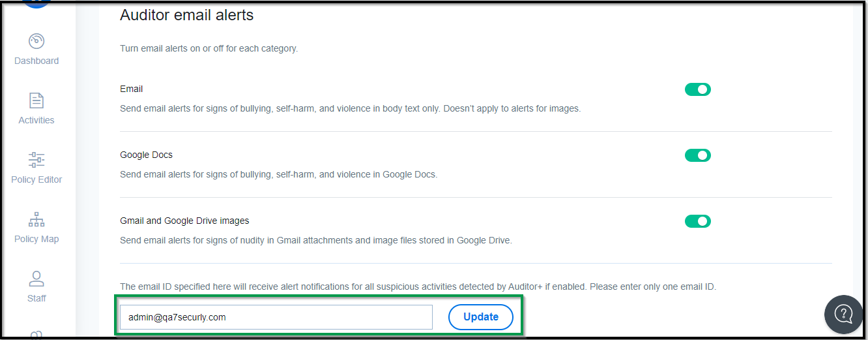Click the cut-off sidebar icon below Staff
The width and height of the screenshot is (868, 340).
(x=36, y=335)
